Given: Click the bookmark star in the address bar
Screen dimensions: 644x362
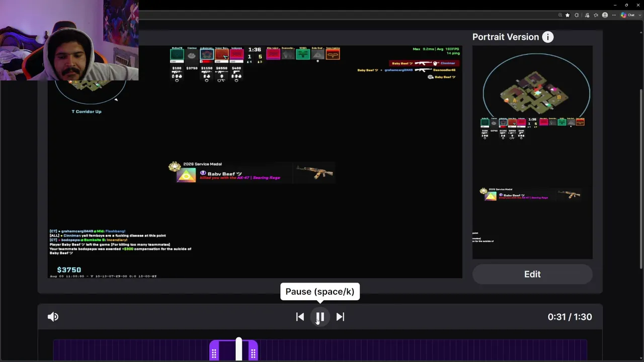Looking at the screenshot, I should click(x=568, y=15).
